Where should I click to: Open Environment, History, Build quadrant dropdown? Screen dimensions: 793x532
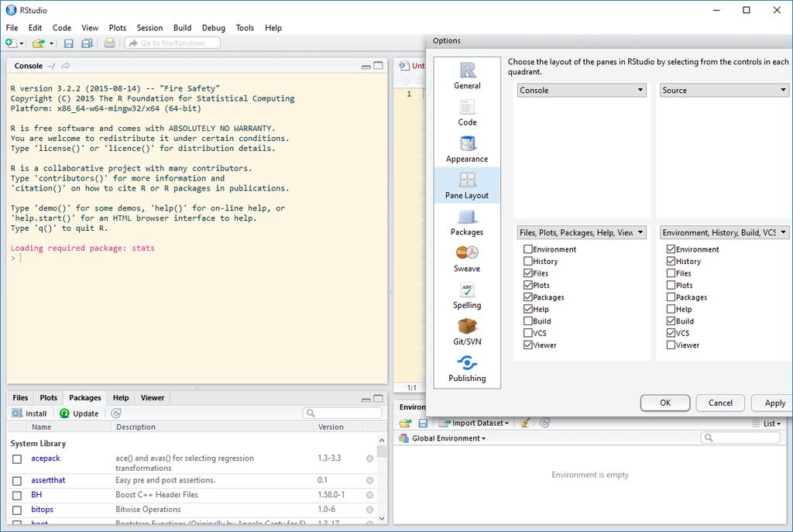724,232
